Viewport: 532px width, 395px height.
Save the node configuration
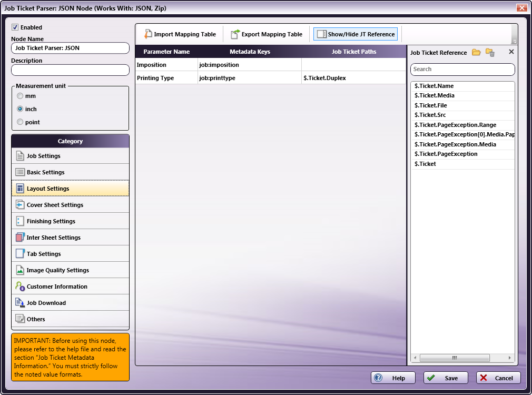[446, 378]
